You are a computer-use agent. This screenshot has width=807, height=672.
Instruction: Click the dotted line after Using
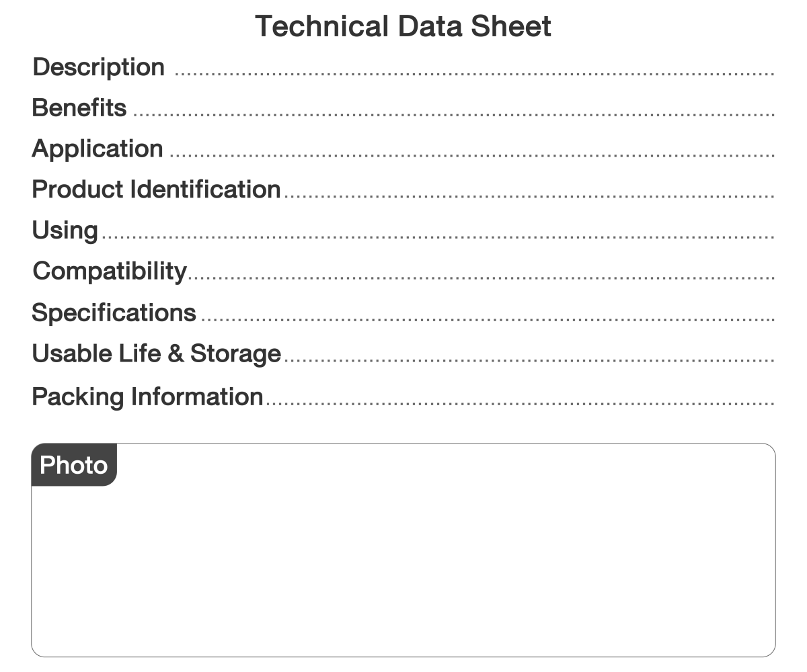click(437, 237)
